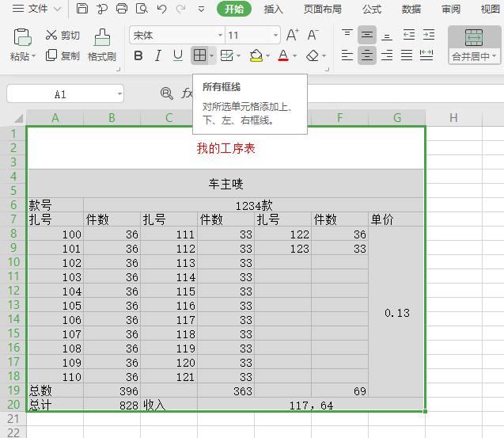
Task: Click the total cell 828
Action: click(112, 404)
